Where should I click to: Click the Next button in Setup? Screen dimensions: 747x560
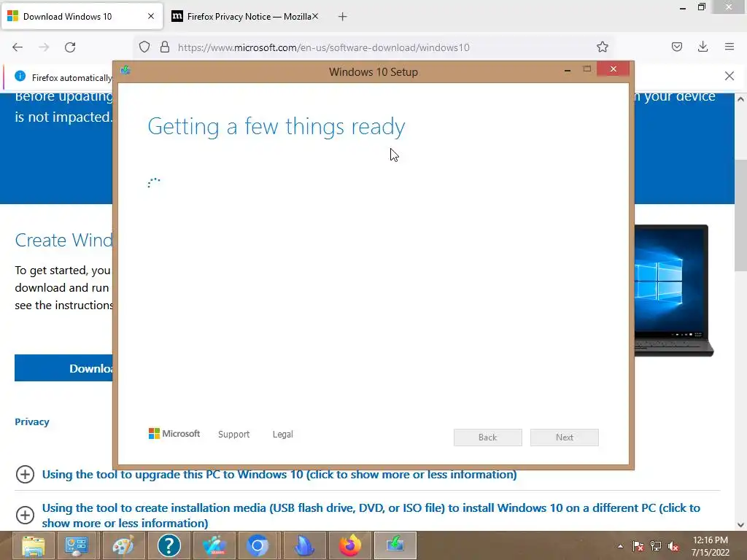pos(565,437)
